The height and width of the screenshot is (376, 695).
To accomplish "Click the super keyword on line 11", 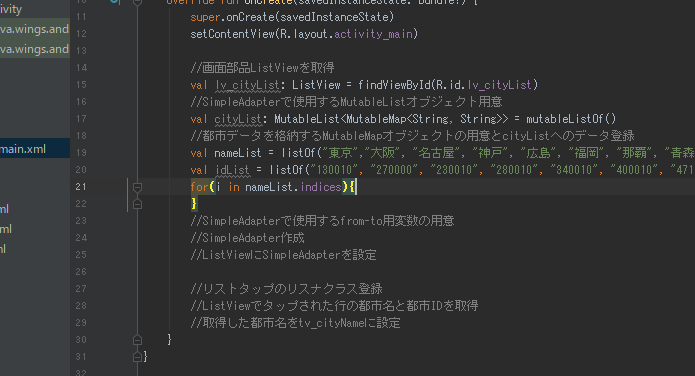I will click(205, 17).
